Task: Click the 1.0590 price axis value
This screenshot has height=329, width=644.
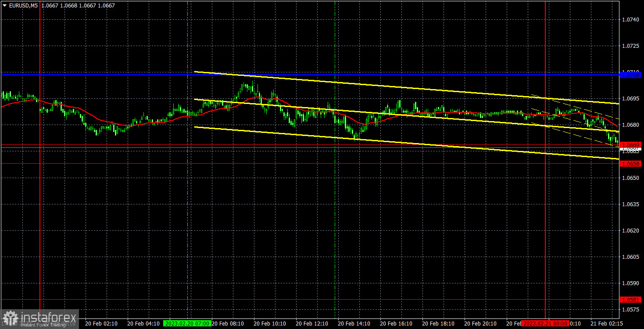Action: [x=631, y=283]
